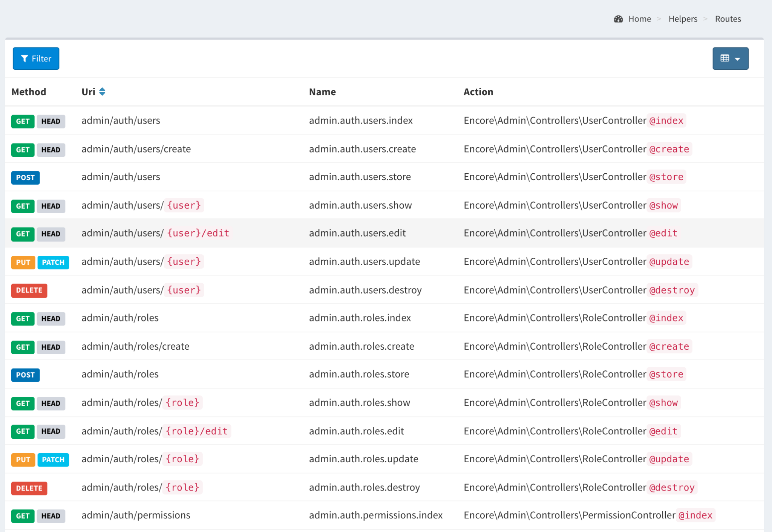
Task: Click the PUT badge on the roles update row
Action: click(23, 460)
